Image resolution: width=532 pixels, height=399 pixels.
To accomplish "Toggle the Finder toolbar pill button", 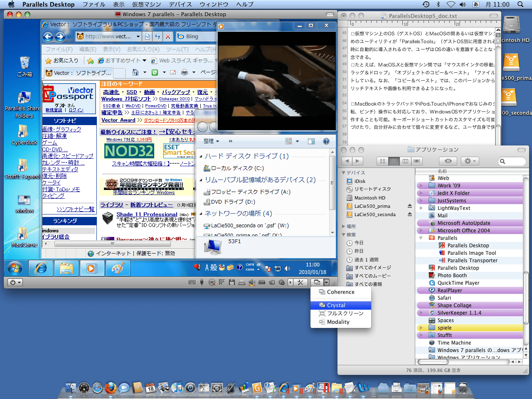I will pos(521,150).
